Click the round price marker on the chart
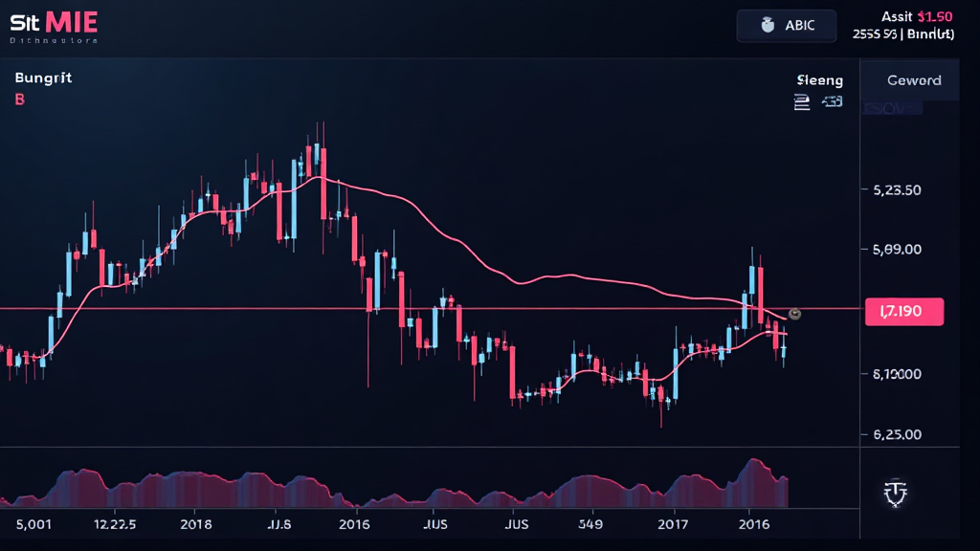 point(794,314)
